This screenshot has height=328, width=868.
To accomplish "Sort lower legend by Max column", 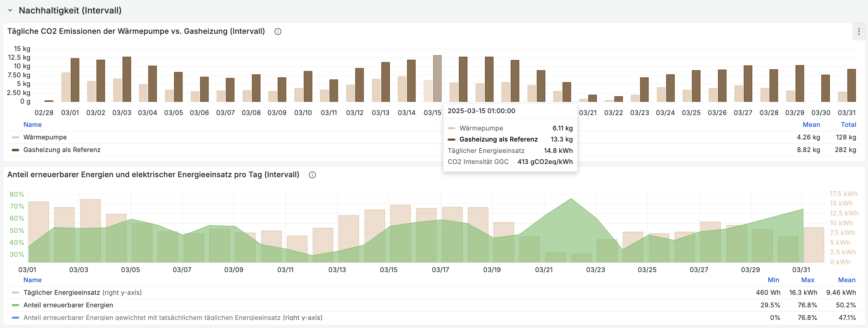I will coord(807,280).
